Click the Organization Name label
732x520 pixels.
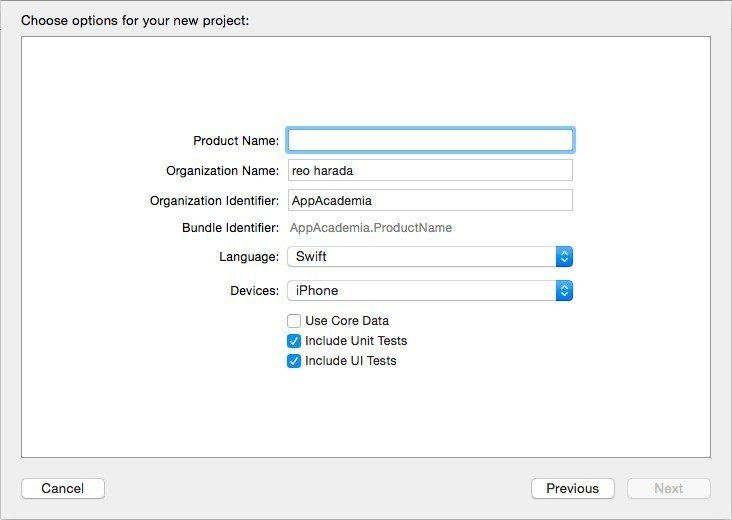tap(223, 171)
